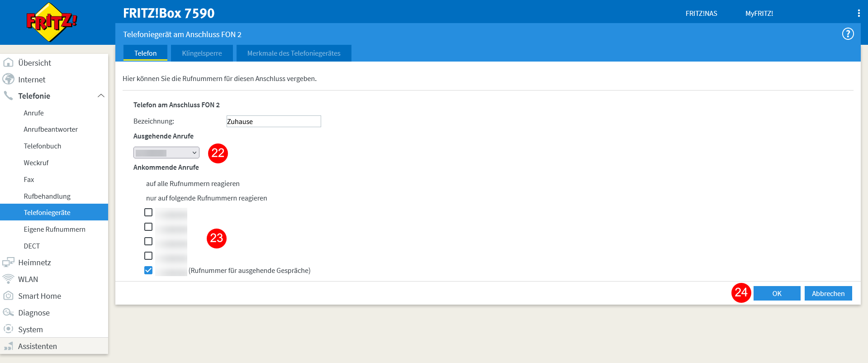Open Rufbehandlung in the sidebar
This screenshot has width=868, height=363.
coord(47,196)
